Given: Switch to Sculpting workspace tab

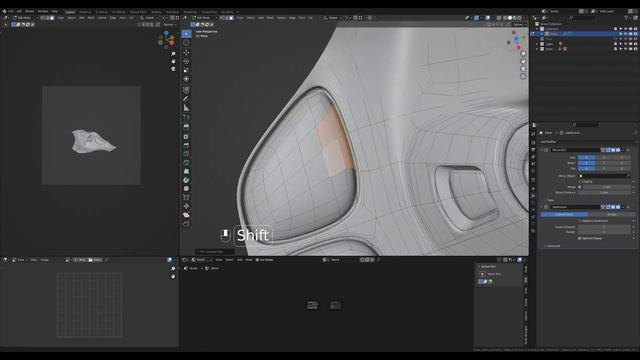Looking at the screenshot, I should tap(101, 12).
